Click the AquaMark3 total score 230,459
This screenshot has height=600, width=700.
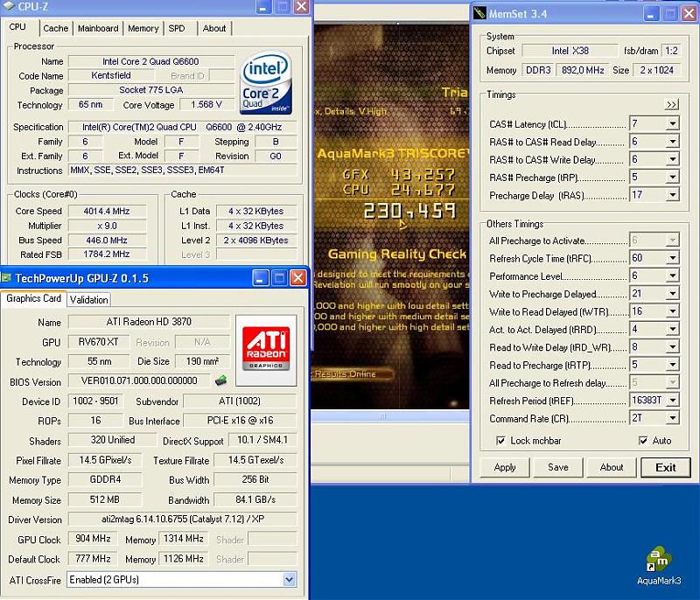409,211
